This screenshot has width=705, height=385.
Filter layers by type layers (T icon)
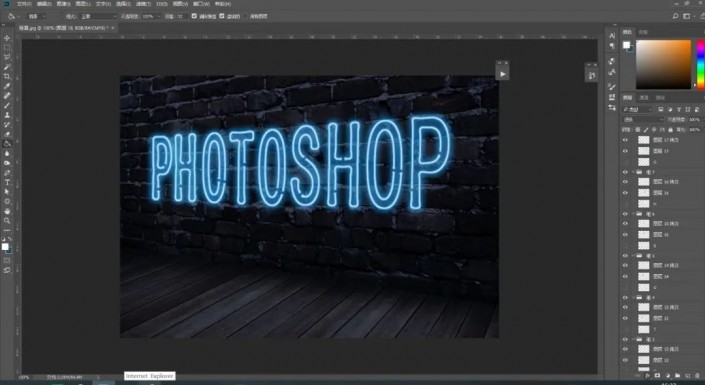pyautogui.click(x=678, y=109)
